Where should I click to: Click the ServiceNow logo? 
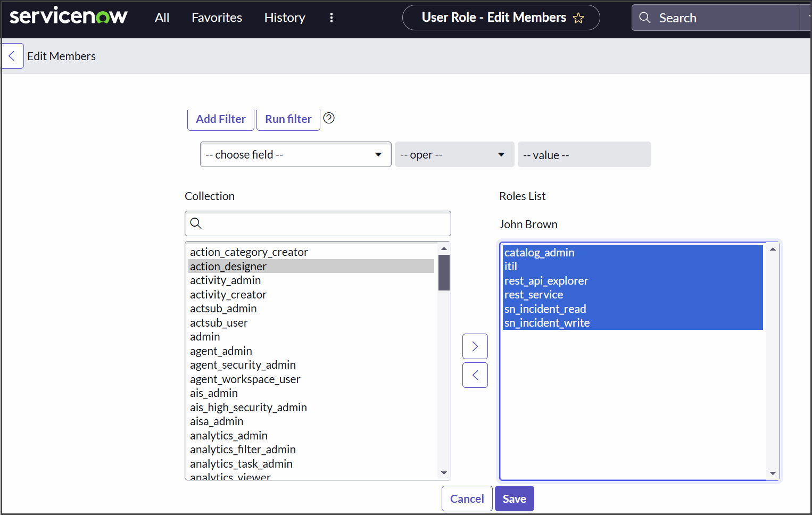click(69, 16)
